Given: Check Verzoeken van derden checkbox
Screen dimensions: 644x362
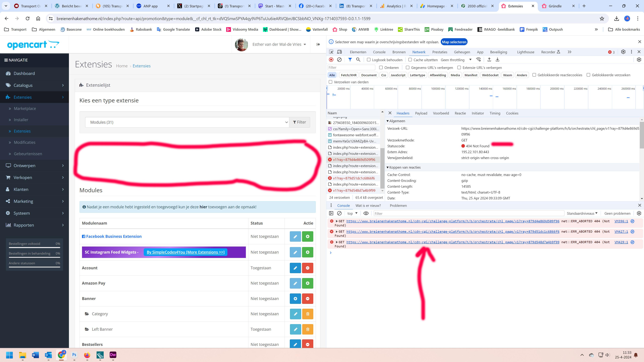Looking at the screenshot, I should click(330, 82).
